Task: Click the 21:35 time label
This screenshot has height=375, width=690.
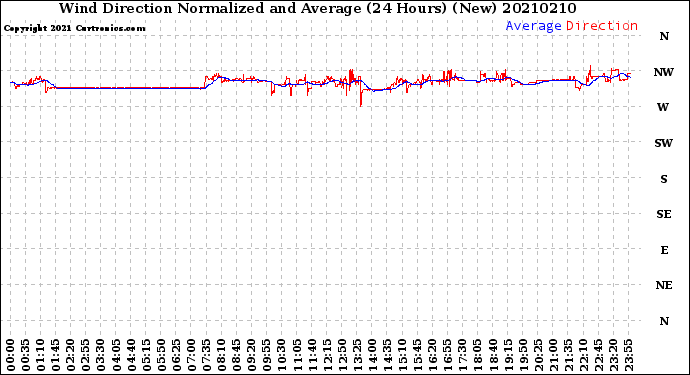Action: click(x=568, y=355)
